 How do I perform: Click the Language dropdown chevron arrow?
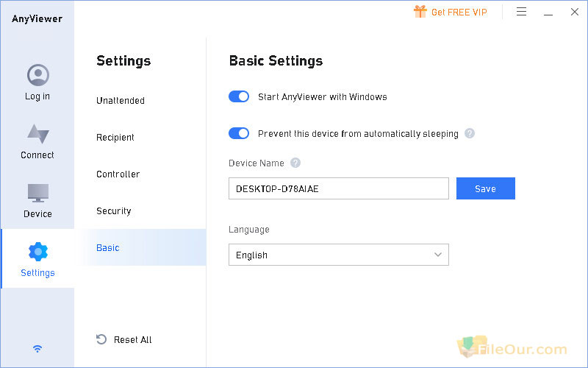[437, 255]
